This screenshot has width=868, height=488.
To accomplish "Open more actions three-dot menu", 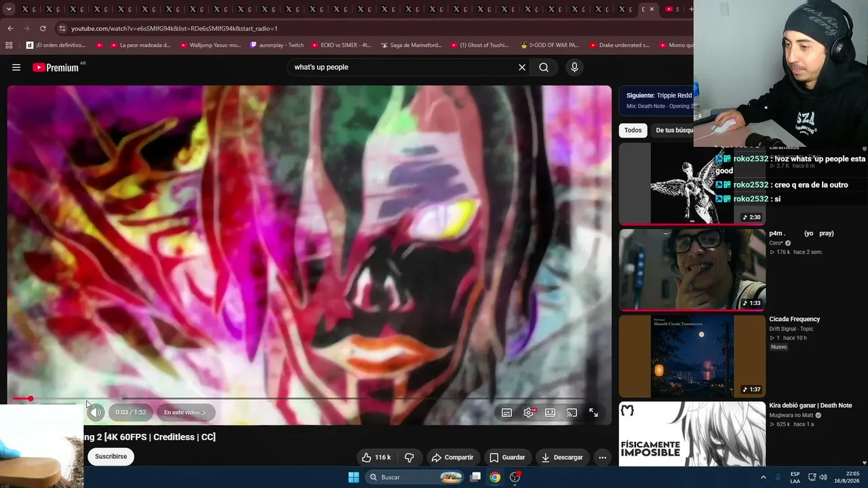I will (x=602, y=457).
